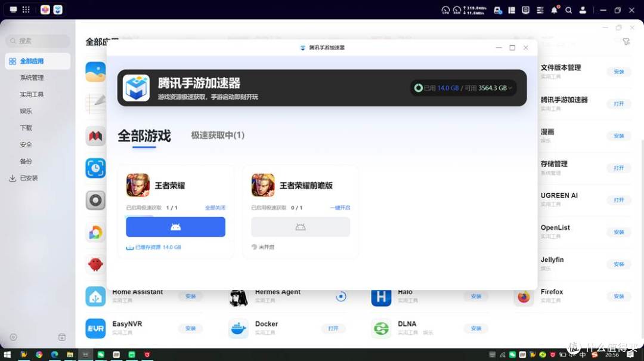The width and height of the screenshot is (644, 361).
Task: Click the CPU usage gauge icon
Action: coord(445,10)
